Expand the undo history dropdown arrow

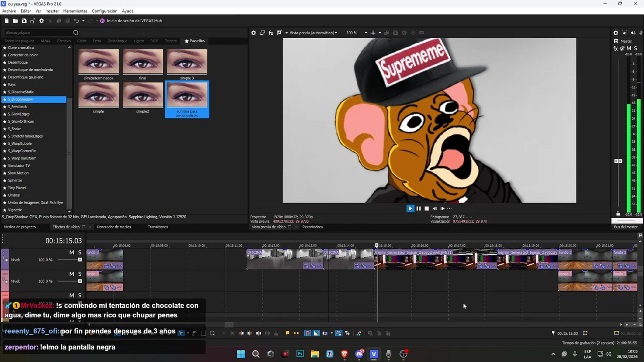coord(83,21)
